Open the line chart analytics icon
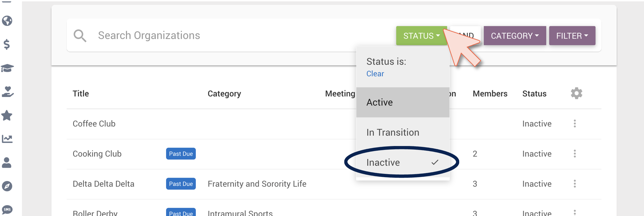 coord(7,139)
